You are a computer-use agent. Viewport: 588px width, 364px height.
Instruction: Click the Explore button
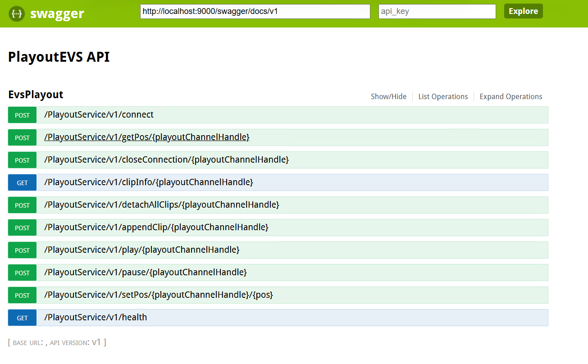(x=523, y=11)
